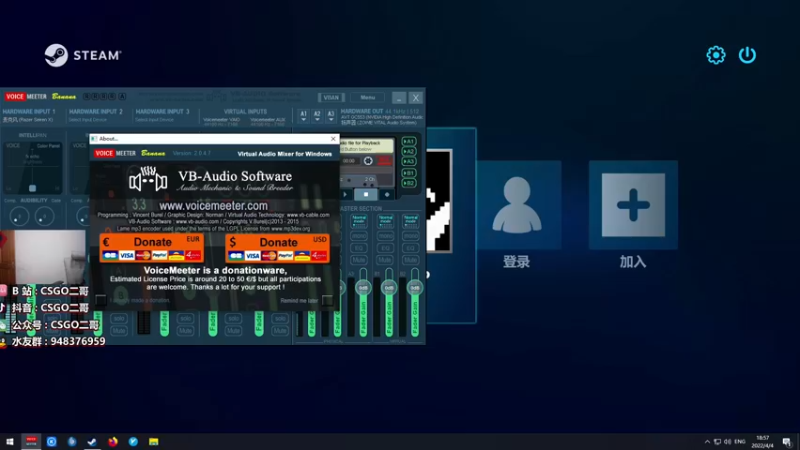The width and height of the screenshot is (800, 450).
Task: Open the notification center icon
Action: pos(787,442)
